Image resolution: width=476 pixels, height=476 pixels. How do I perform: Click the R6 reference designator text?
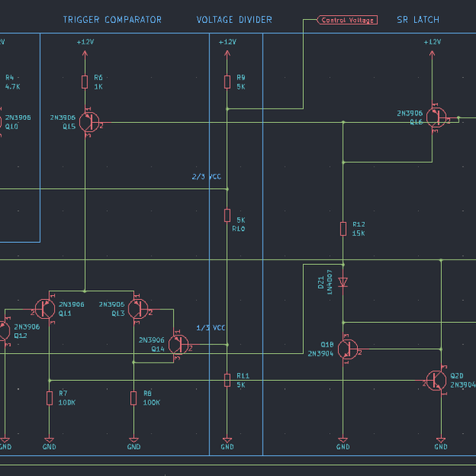(x=98, y=78)
